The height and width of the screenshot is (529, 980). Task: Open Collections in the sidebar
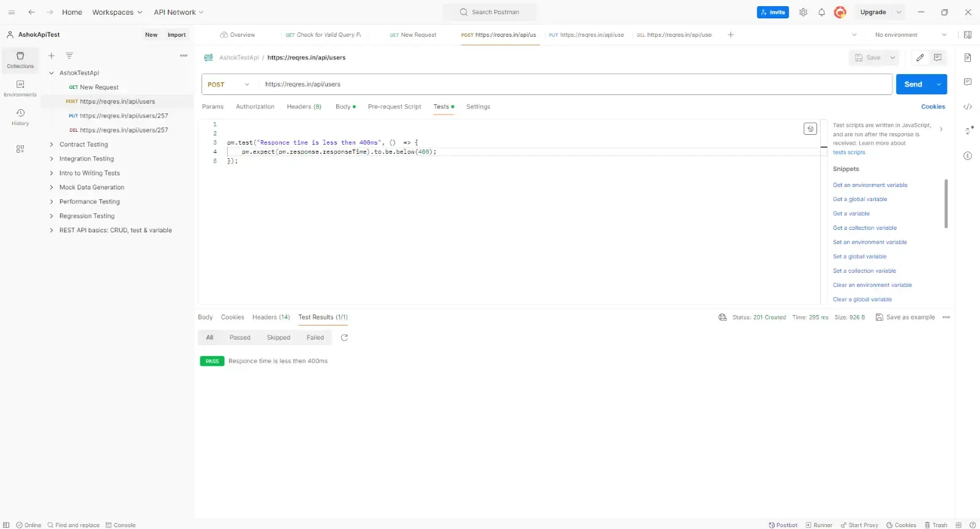(x=20, y=60)
